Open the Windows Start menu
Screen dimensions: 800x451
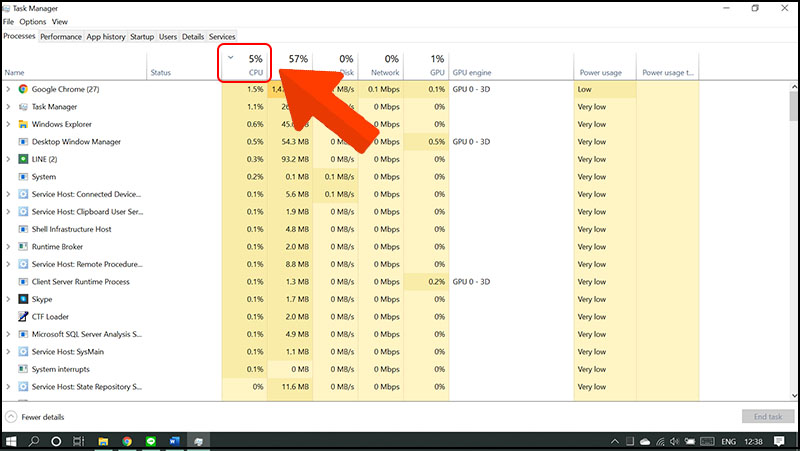click(x=12, y=440)
